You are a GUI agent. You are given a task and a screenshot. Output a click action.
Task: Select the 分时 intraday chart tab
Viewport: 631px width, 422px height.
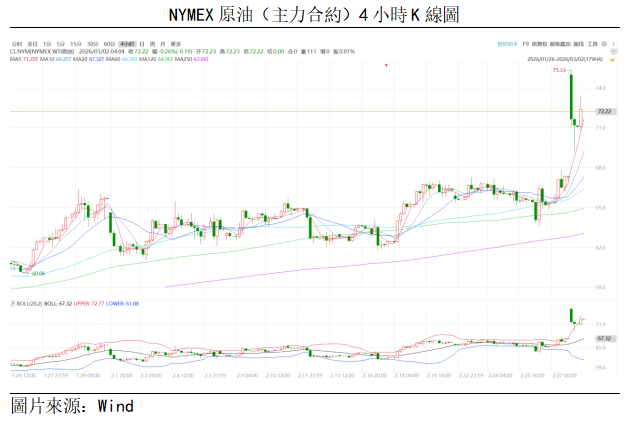pyautogui.click(x=17, y=45)
